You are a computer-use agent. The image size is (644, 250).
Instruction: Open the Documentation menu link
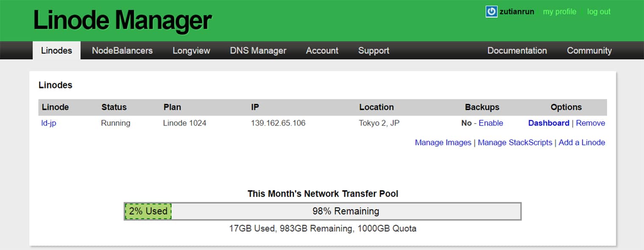[517, 51]
